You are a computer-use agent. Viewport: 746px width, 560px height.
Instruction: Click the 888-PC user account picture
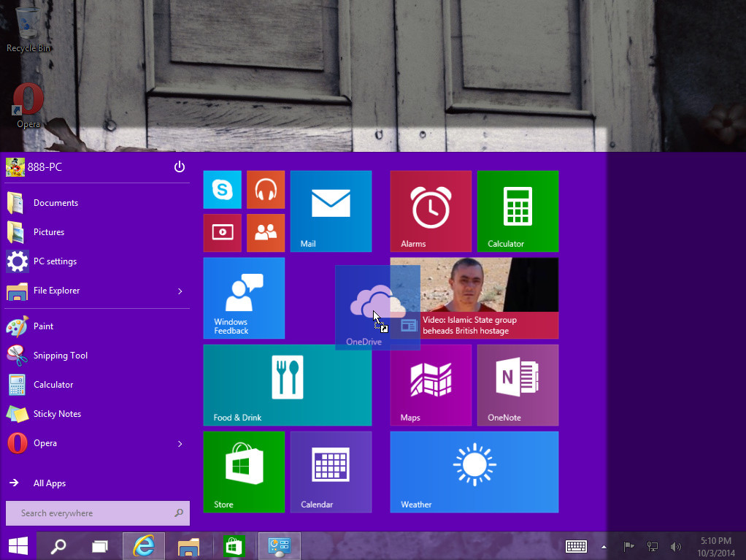point(15,167)
